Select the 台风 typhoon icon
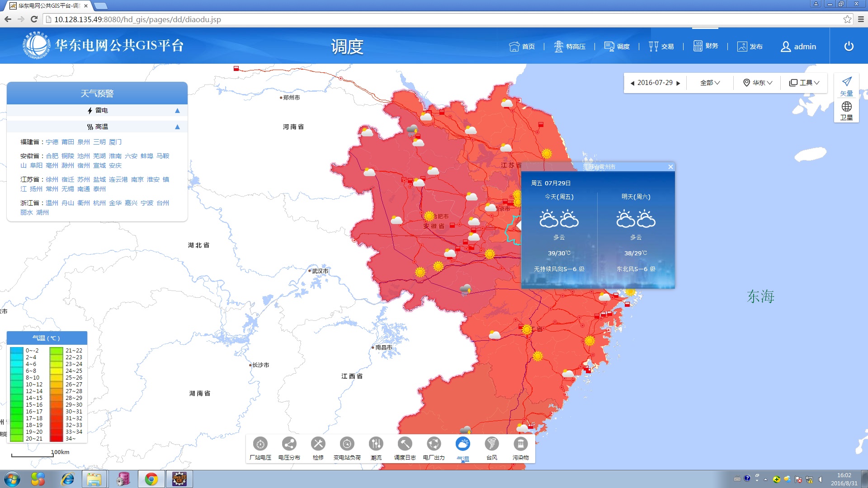The image size is (868, 488). (x=491, y=444)
